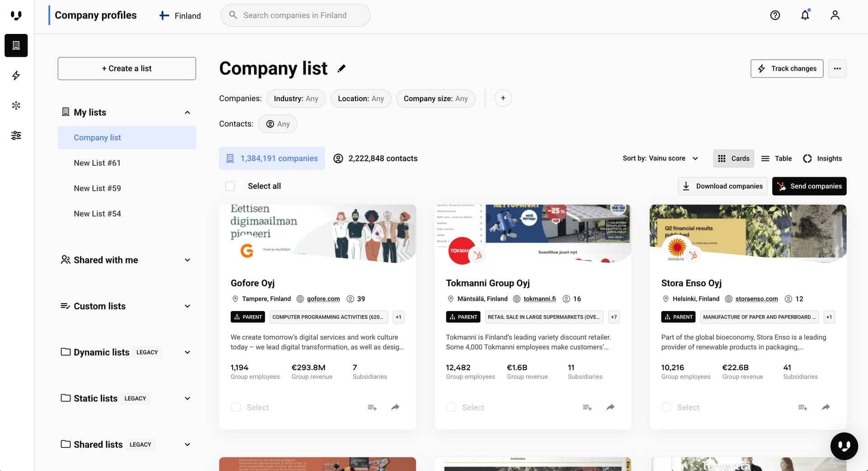Collapse the My lists section
This screenshot has height=471, width=868.
pos(187,113)
